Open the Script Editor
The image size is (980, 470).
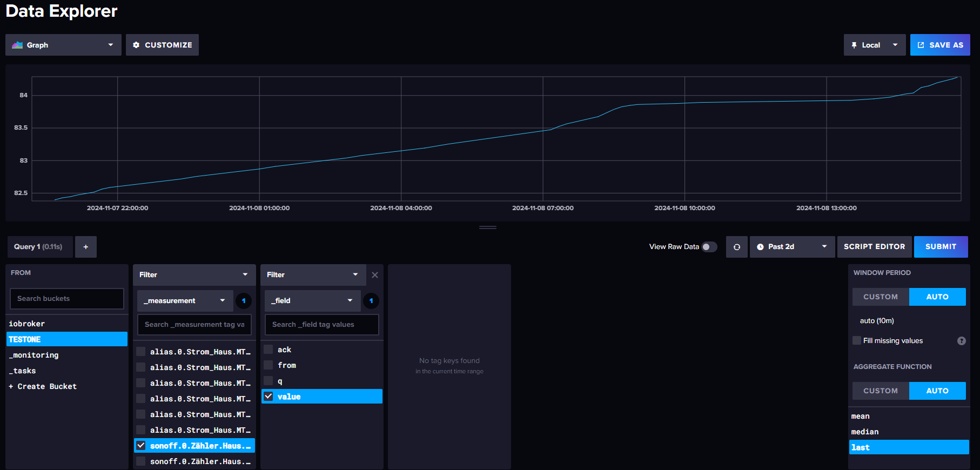point(874,247)
